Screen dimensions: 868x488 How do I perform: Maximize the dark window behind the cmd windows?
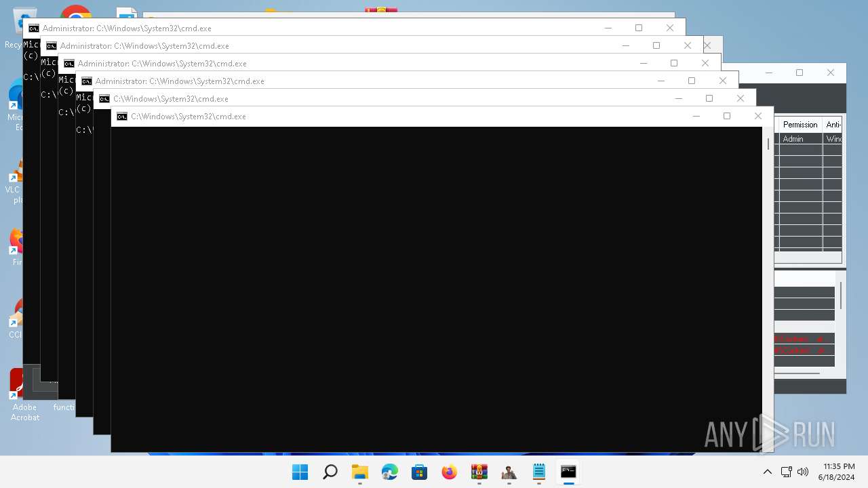coord(800,73)
